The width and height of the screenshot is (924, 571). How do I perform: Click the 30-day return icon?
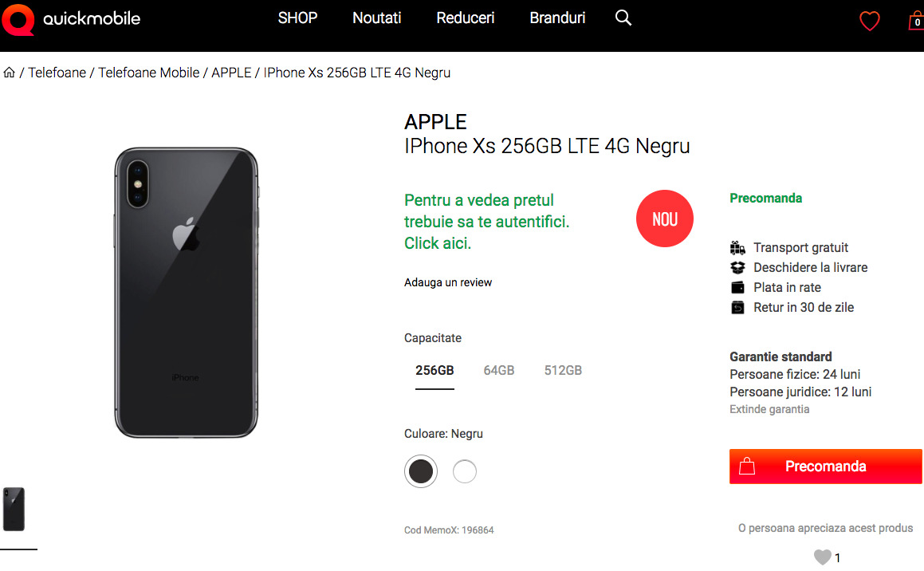click(x=737, y=308)
